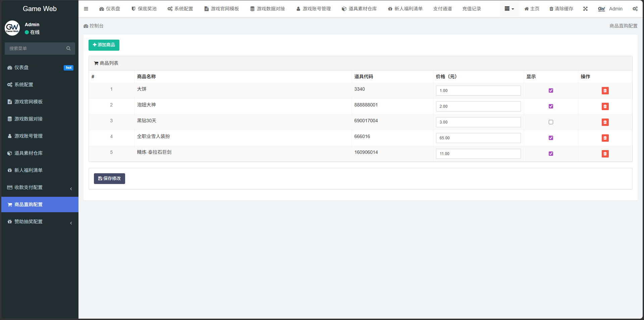The height and width of the screenshot is (320, 644).
Task: Click the 清除缓存 link in top bar
Action: pyautogui.click(x=561, y=9)
